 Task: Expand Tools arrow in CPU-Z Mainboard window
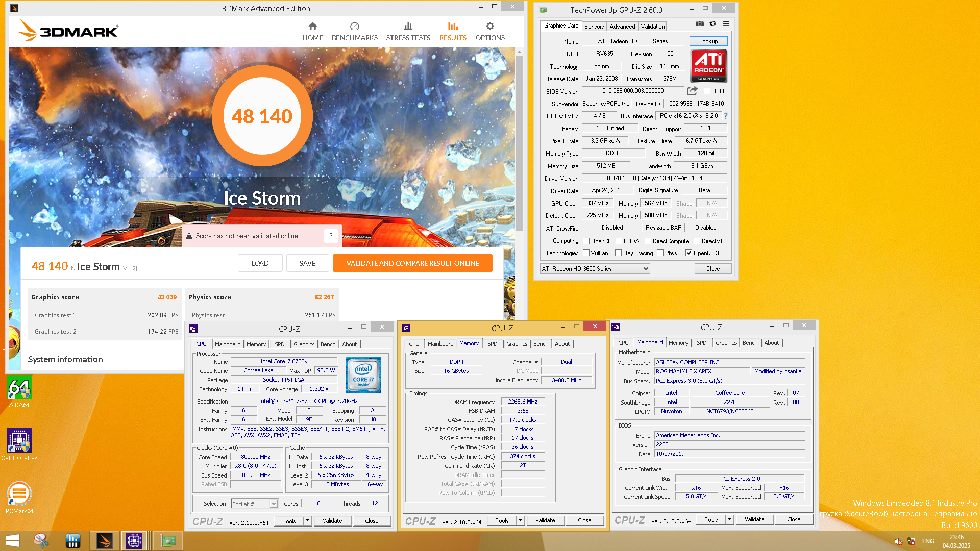pyautogui.click(x=729, y=519)
